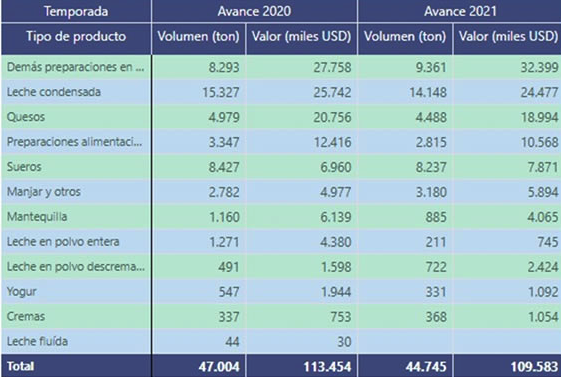Sort by Valor (miles USD) under Avance 2021

(x=508, y=36)
